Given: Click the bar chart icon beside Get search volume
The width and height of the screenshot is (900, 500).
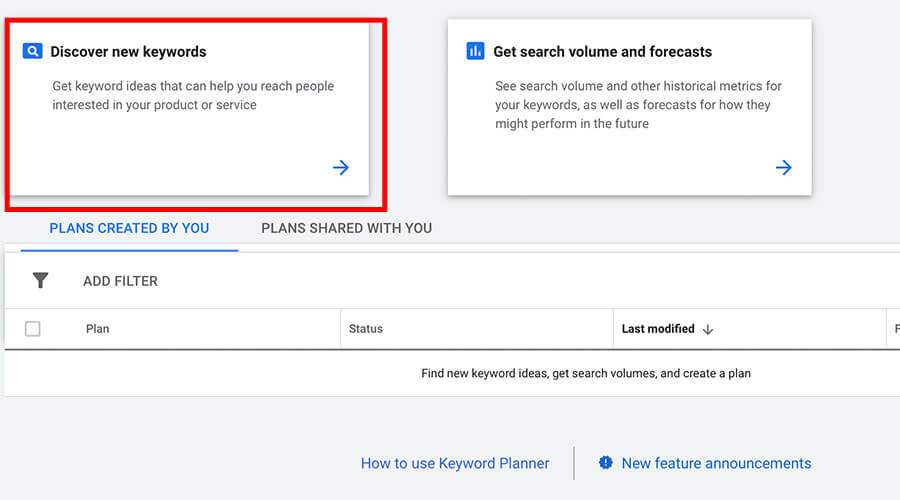Looking at the screenshot, I should (x=475, y=51).
